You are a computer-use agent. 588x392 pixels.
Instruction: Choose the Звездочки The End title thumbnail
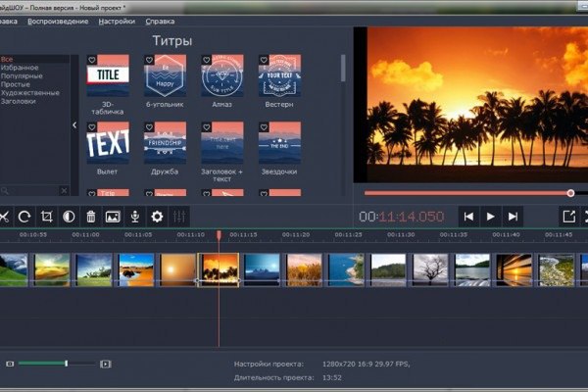(x=279, y=142)
